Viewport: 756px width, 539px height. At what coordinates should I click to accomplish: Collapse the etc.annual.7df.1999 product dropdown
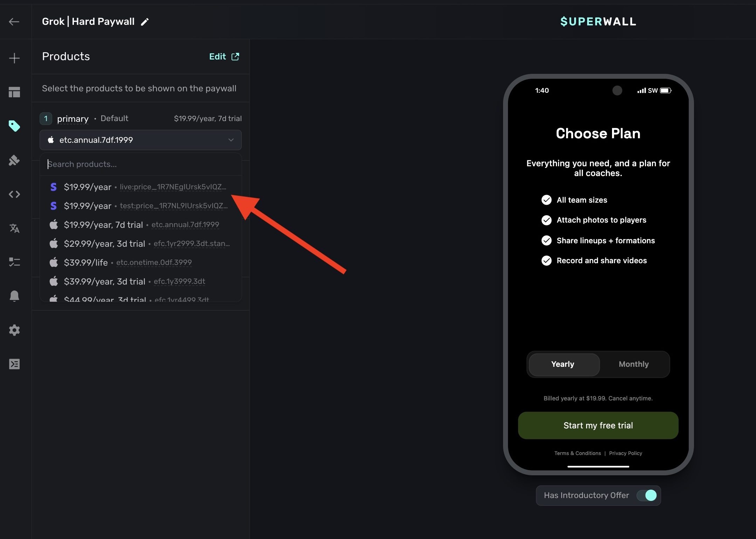click(x=231, y=140)
